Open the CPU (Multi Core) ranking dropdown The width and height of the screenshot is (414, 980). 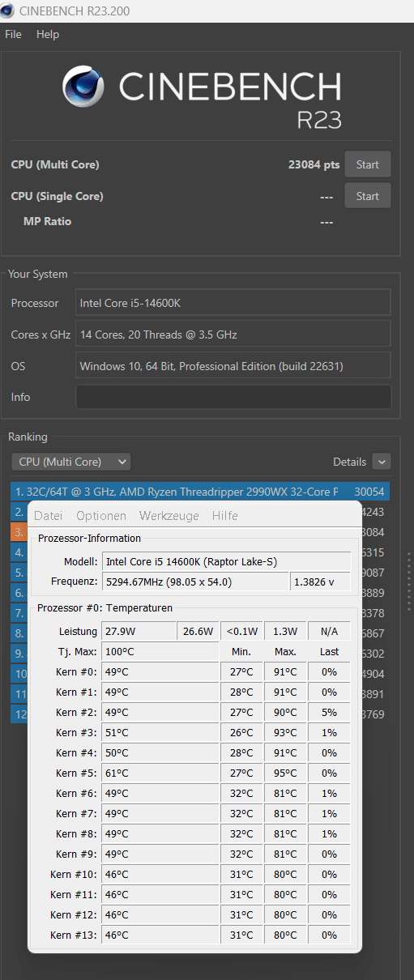(70, 462)
